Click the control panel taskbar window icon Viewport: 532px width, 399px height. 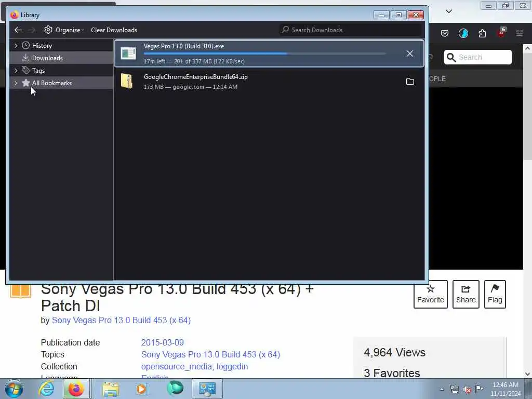pos(207,389)
